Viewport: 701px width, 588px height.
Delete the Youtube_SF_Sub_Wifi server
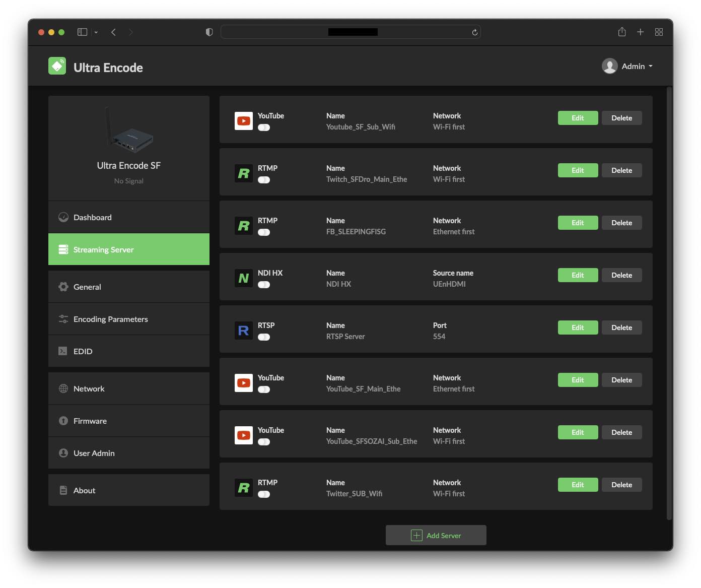[x=621, y=118]
